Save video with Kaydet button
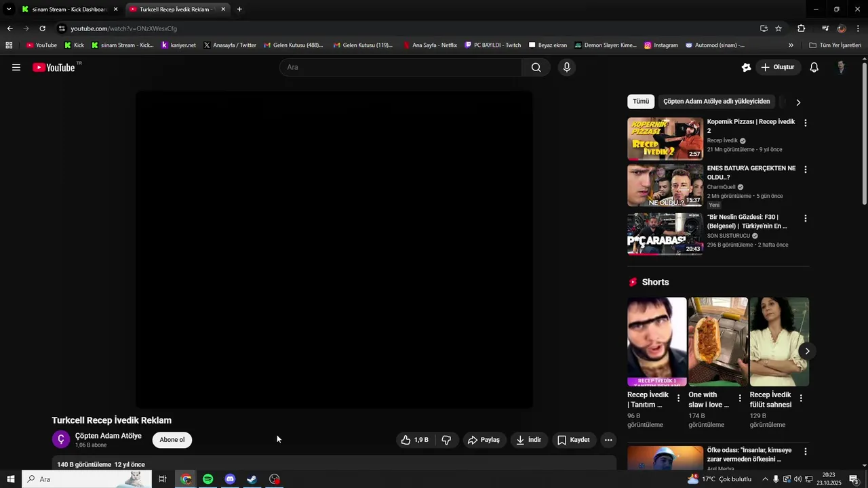Image resolution: width=868 pixels, height=488 pixels. coord(574,440)
